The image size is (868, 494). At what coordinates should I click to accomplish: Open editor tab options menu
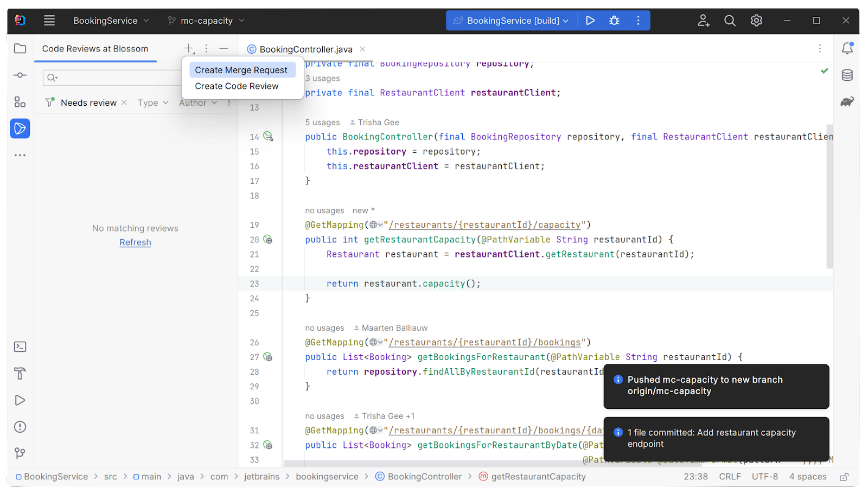(820, 49)
